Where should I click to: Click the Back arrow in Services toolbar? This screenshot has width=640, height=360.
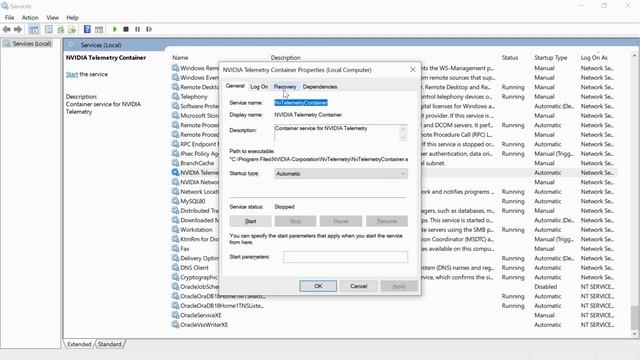click(7, 29)
